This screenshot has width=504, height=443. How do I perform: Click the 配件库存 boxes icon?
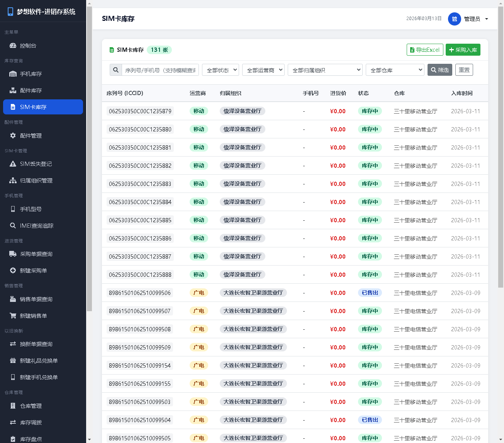click(13, 90)
